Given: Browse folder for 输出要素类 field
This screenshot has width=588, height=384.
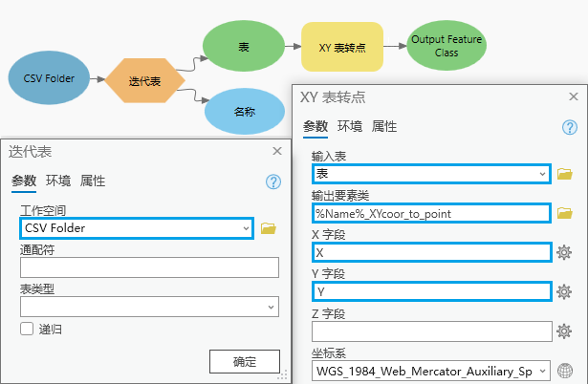Looking at the screenshot, I should (564, 213).
